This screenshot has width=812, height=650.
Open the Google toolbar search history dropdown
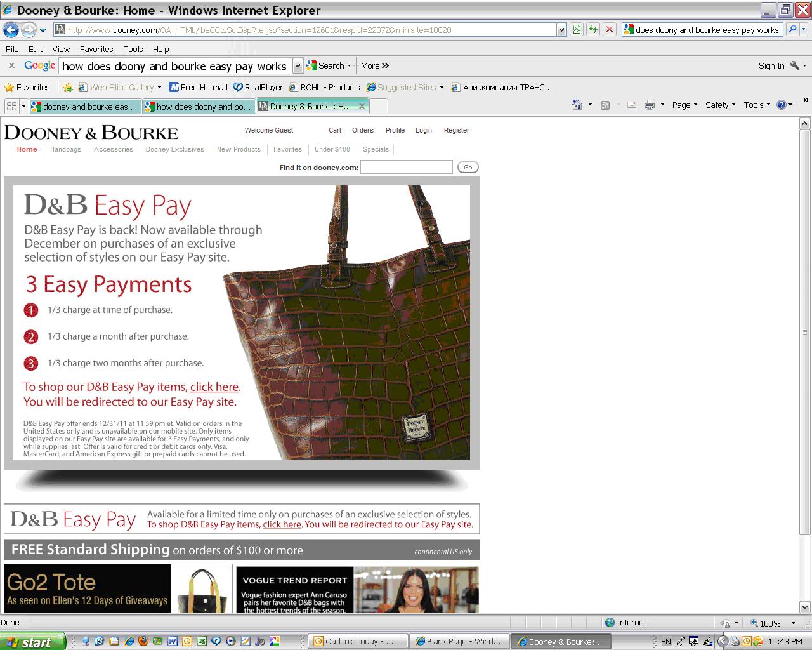[x=298, y=66]
